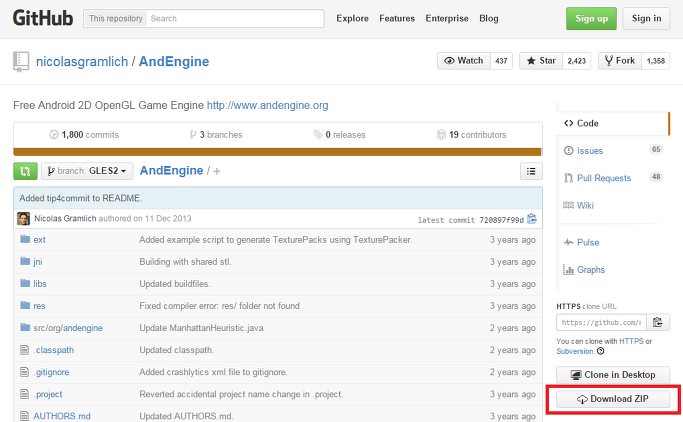
Task: Open the Explore menu item
Action: click(x=352, y=18)
